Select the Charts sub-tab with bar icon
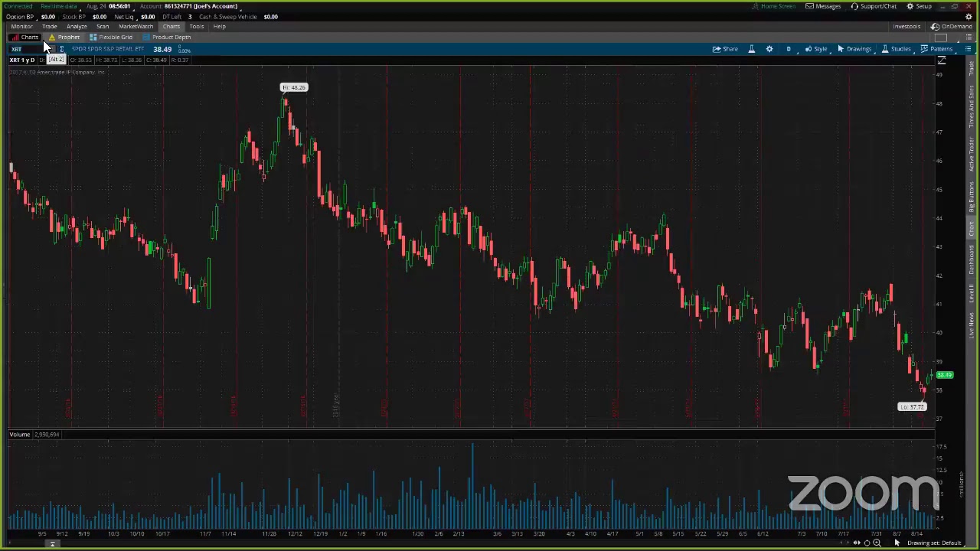980x551 pixels. [x=25, y=37]
